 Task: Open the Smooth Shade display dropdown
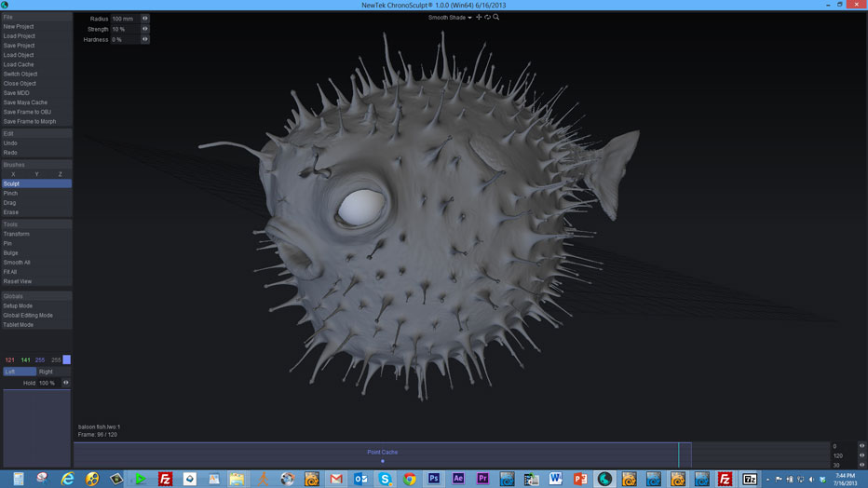point(450,18)
